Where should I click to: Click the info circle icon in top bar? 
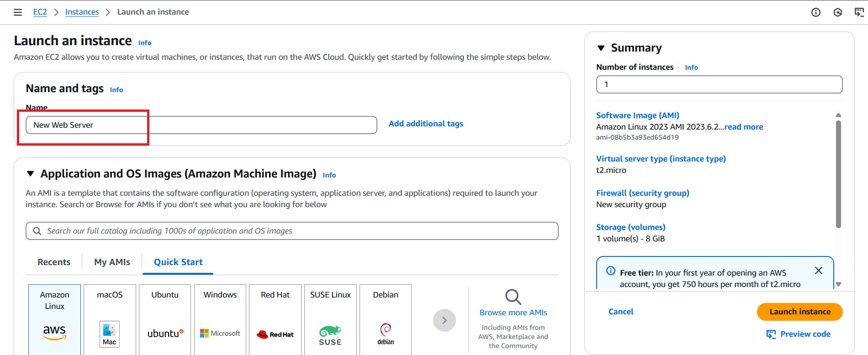(816, 12)
